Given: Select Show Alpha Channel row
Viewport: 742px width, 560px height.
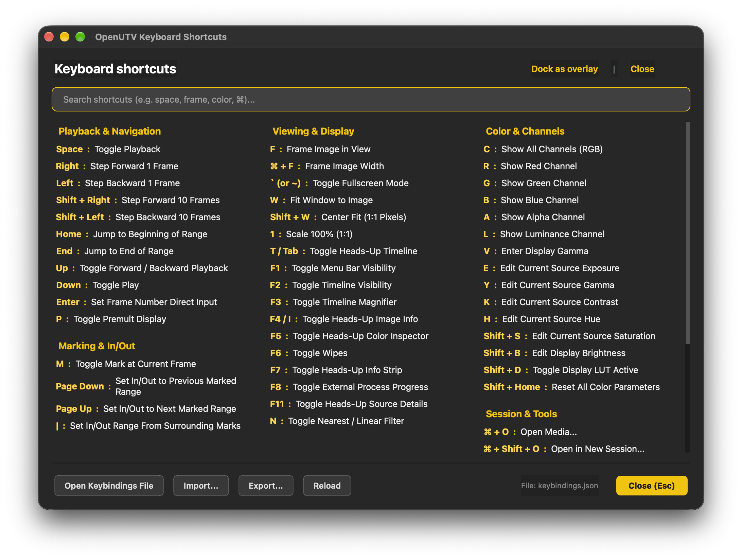Looking at the screenshot, I should [534, 217].
